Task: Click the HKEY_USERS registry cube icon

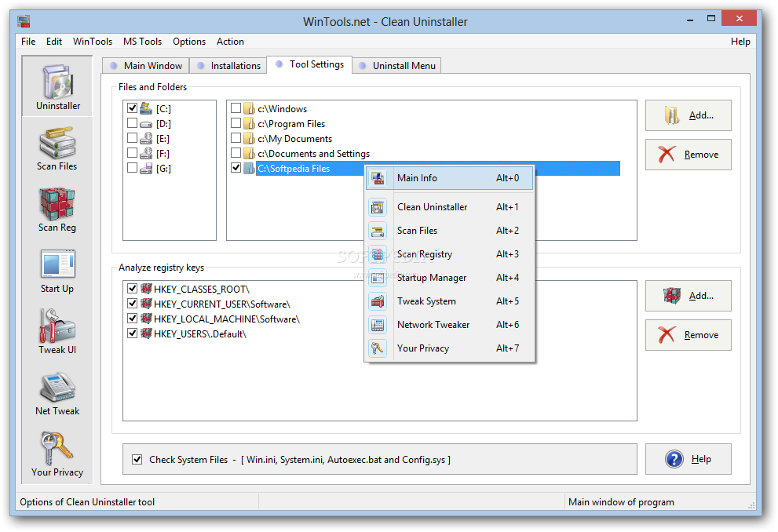Action: point(146,333)
